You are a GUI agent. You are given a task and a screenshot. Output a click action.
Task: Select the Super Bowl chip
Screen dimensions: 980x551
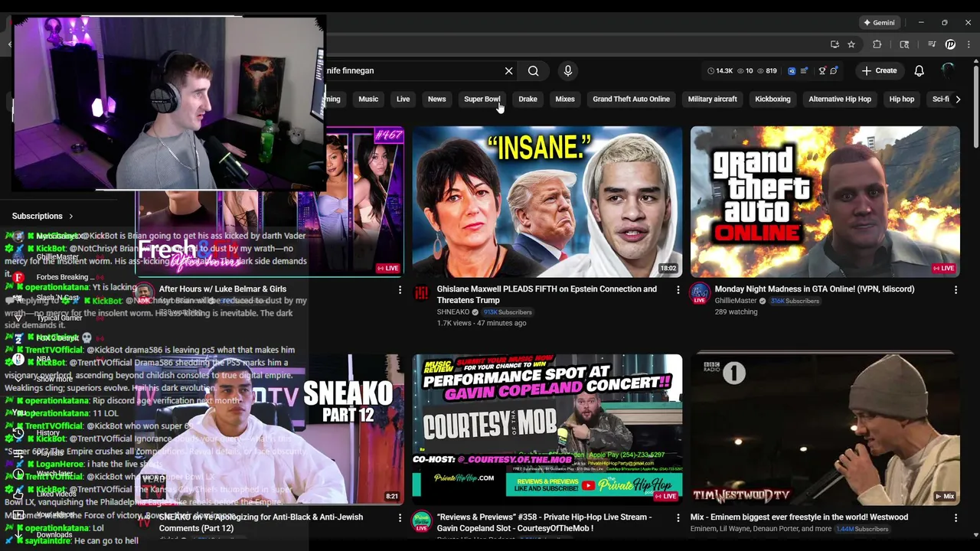tap(482, 99)
